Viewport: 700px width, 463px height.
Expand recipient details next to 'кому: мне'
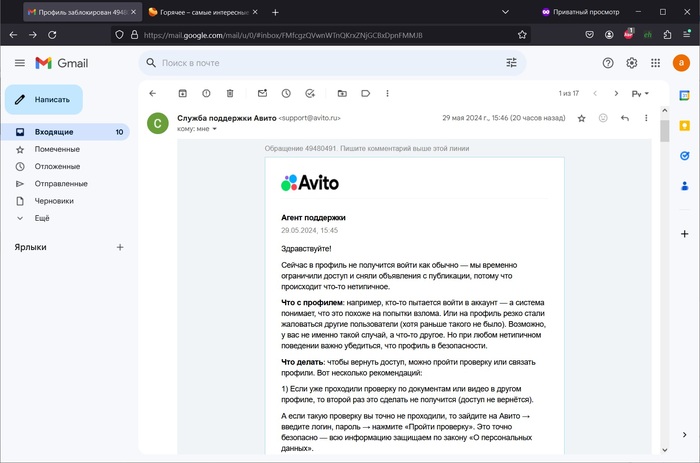pos(213,129)
